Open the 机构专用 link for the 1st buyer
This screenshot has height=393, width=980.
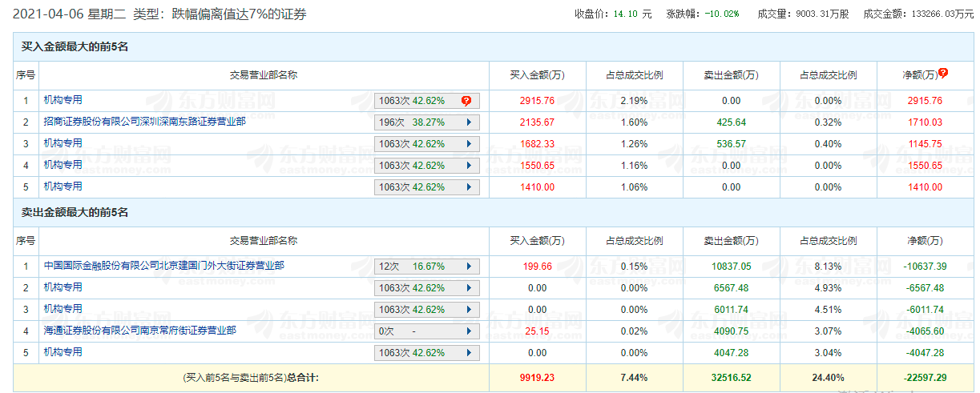point(63,100)
